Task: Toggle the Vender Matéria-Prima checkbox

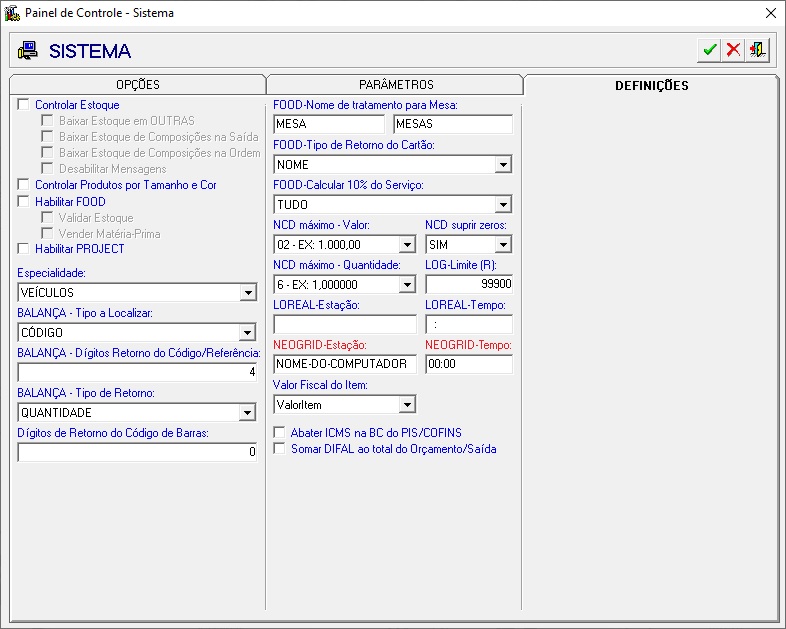Action: point(47,234)
